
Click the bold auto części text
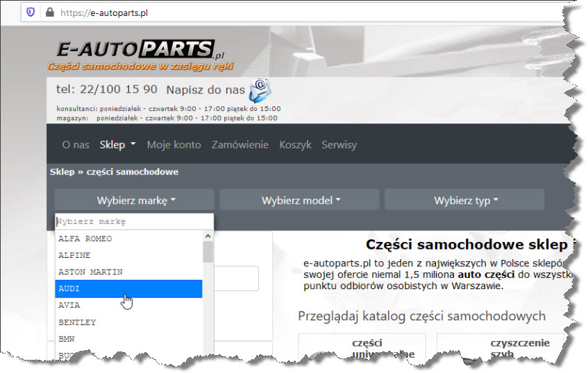pos(486,275)
